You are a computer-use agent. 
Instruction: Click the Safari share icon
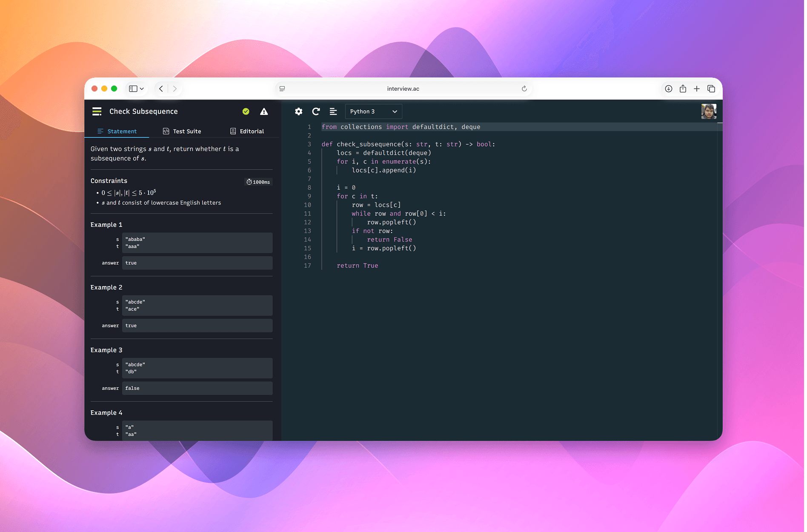click(x=683, y=89)
